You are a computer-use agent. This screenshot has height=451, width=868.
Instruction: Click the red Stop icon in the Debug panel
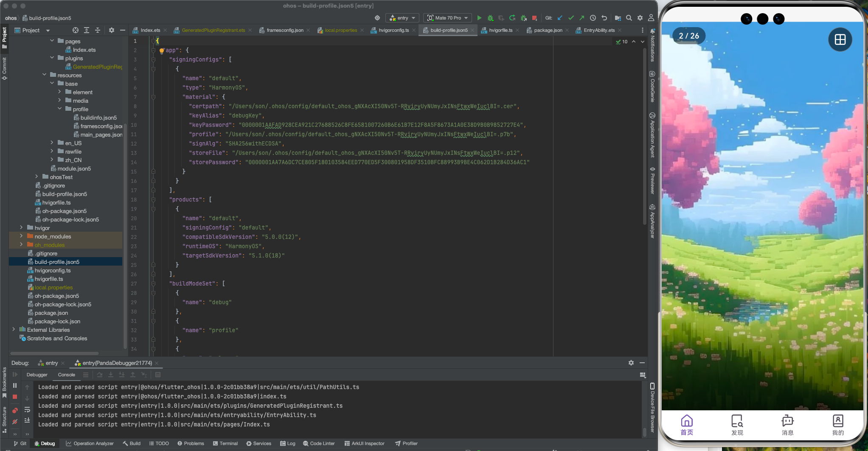[x=15, y=397]
